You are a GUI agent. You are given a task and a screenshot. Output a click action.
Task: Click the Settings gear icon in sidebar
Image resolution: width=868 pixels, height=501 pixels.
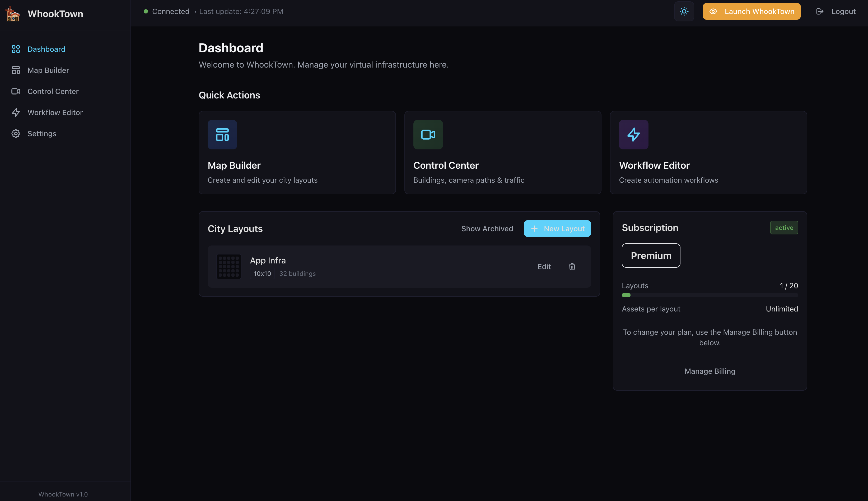16,134
